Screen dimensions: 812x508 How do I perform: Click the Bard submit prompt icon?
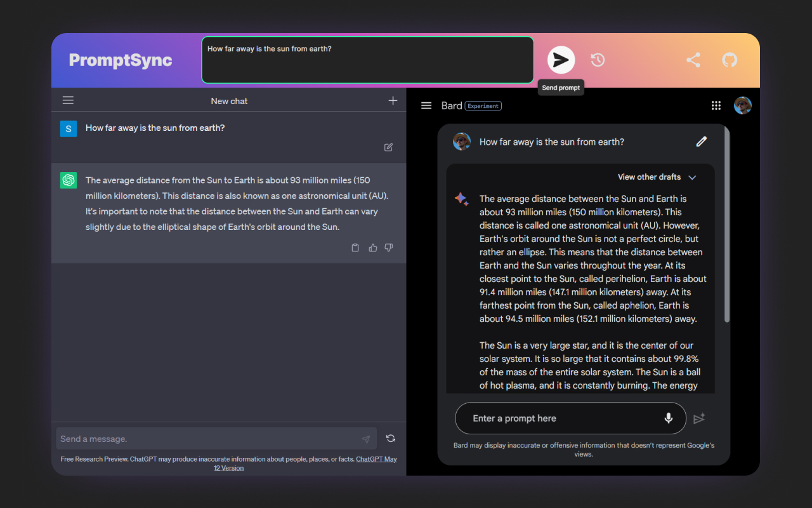(x=699, y=418)
